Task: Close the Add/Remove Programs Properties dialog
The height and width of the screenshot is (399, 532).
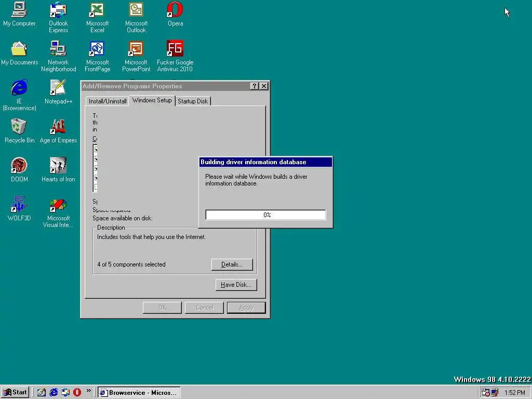Action: (x=263, y=86)
